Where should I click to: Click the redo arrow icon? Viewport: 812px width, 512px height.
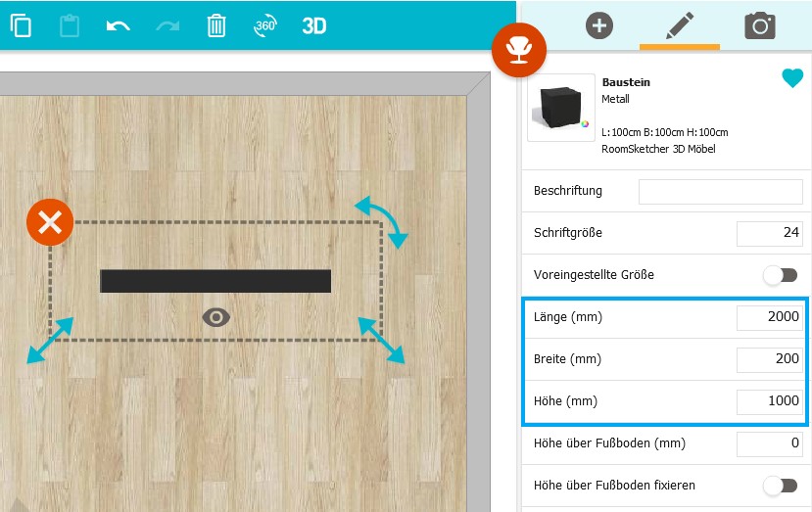pyautogui.click(x=167, y=25)
